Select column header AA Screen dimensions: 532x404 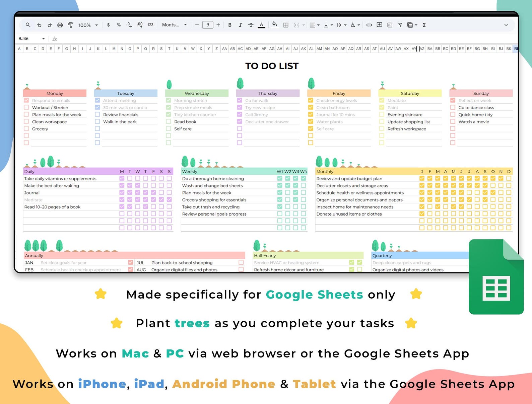pos(224,49)
